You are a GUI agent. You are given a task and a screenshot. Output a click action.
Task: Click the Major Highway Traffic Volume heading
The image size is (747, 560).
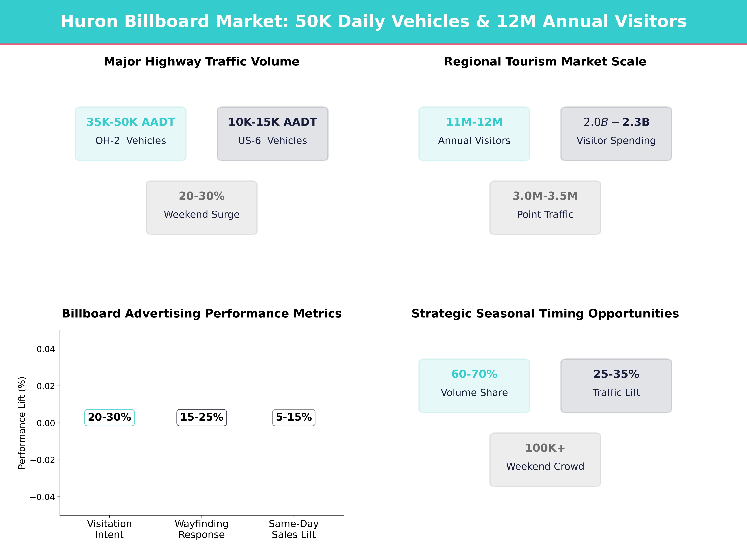202,61
